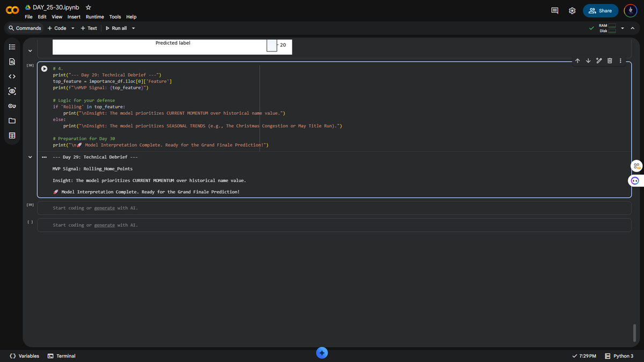This screenshot has width=644, height=362.
Task: Open the Tools menu
Action: coord(115,17)
